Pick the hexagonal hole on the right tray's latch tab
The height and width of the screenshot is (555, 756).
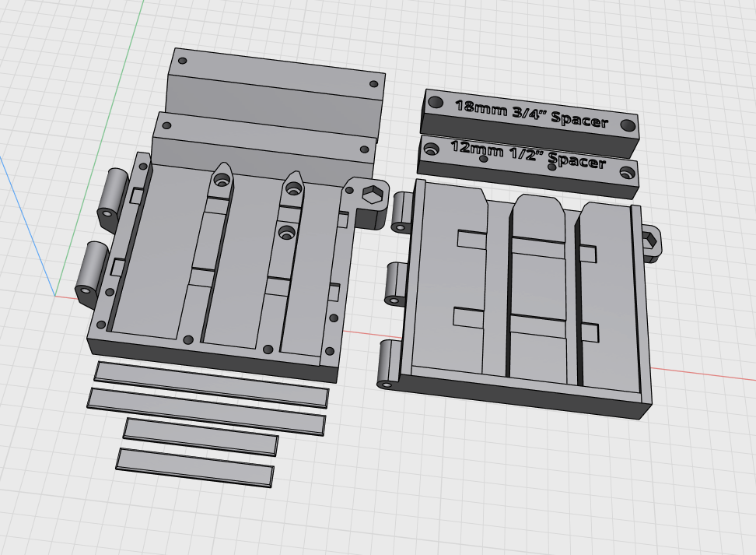coord(649,240)
